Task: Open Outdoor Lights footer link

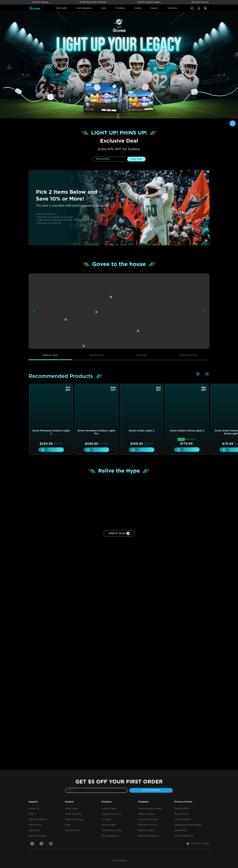Action: (x=109, y=808)
